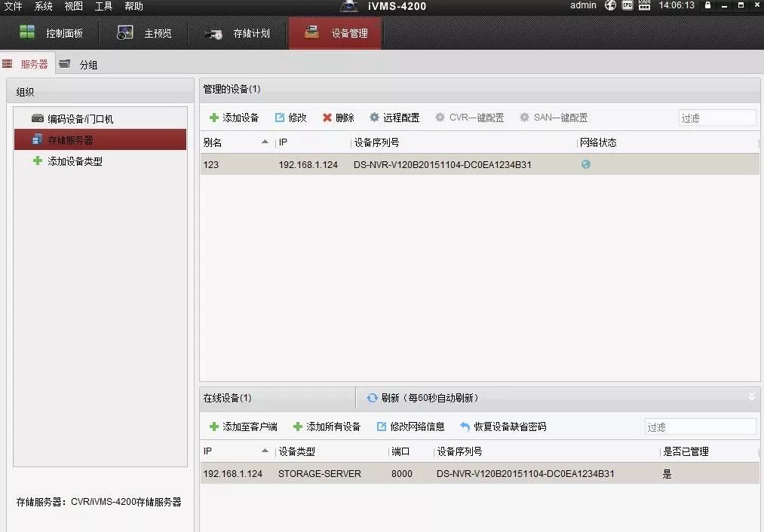
Task: Click the green plus icon of 添加至客户端
Action: click(213, 427)
